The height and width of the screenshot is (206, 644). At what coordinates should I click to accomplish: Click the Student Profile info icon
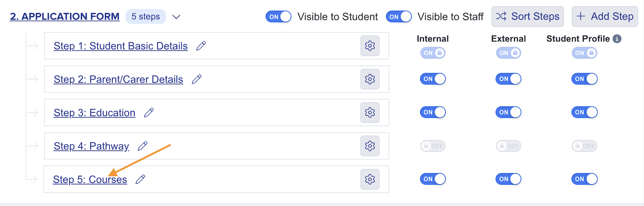[x=617, y=39]
